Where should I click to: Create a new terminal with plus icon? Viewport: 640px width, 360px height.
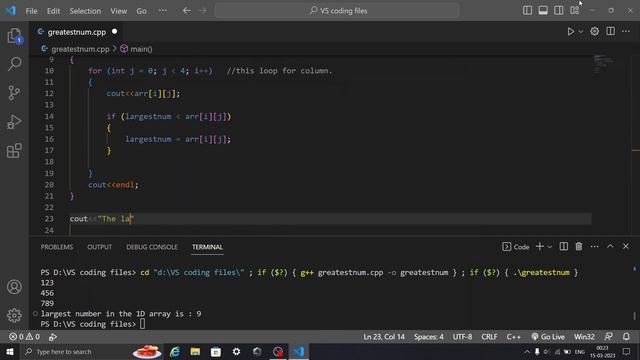click(x=540, y=247)
